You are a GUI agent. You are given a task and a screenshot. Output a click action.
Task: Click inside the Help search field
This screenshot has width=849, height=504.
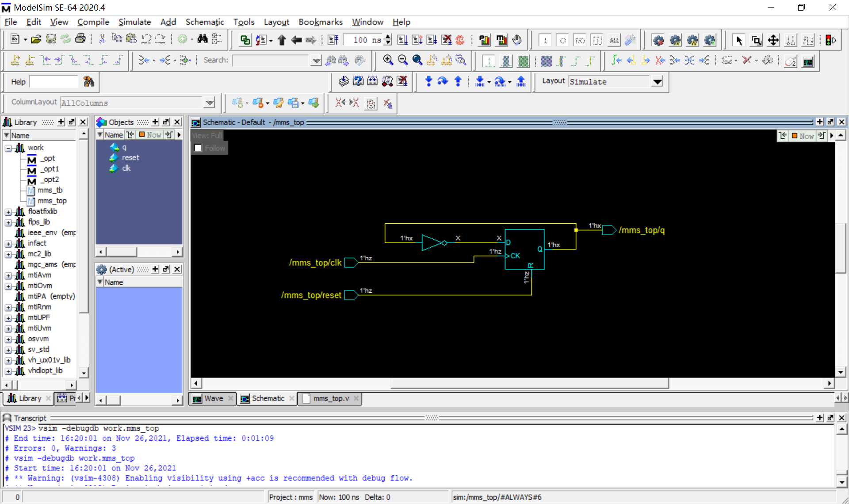click(x=54, y=82)
